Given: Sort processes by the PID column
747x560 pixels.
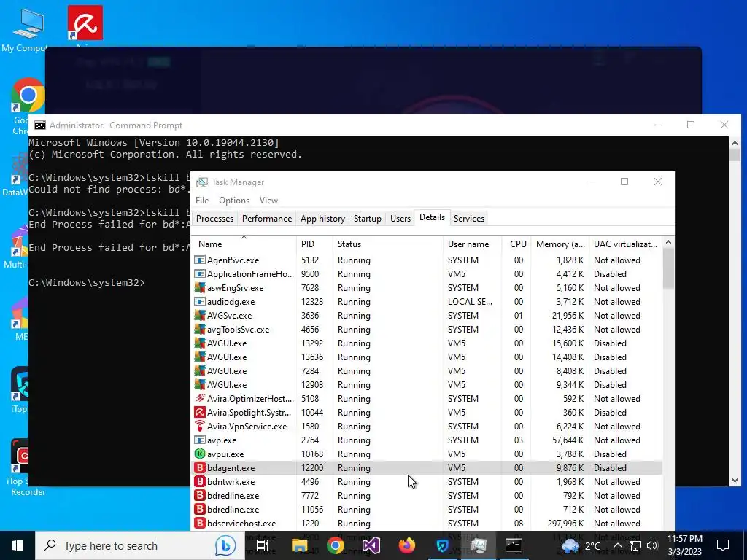Looking at the screenshot, I should pyautogui.click(x=314, y=244).
